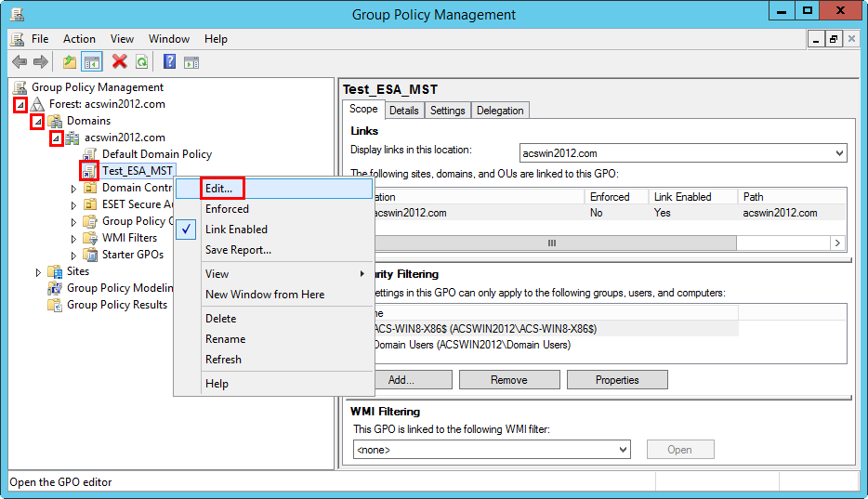Toggle the Link Enabled checkmark option
The image size is (868, 499).
click(x=236, y=230)
